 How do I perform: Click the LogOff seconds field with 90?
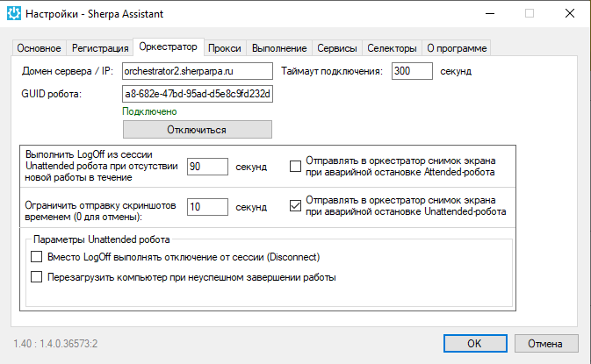(x=207, y=167)
